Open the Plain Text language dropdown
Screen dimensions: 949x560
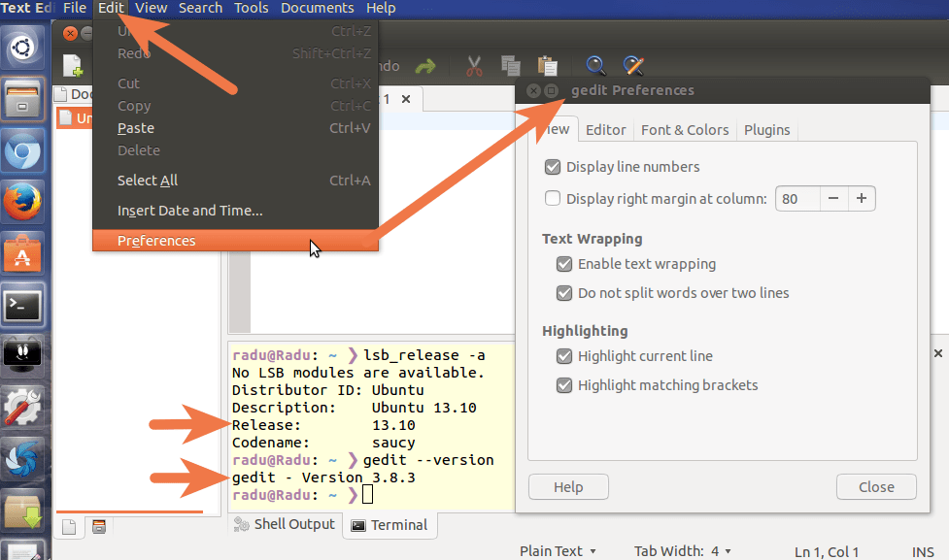point(558,551)
